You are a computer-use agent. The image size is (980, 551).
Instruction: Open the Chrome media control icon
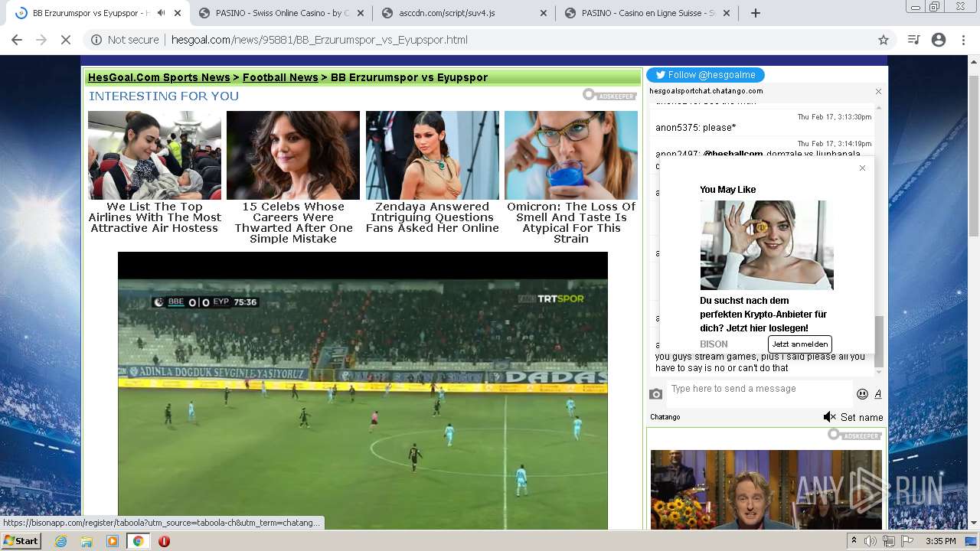pos(913,40)
